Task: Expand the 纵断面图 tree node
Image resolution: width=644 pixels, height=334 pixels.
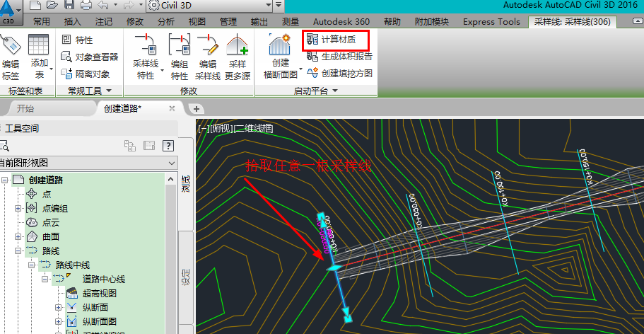Action: coord(58,321)
